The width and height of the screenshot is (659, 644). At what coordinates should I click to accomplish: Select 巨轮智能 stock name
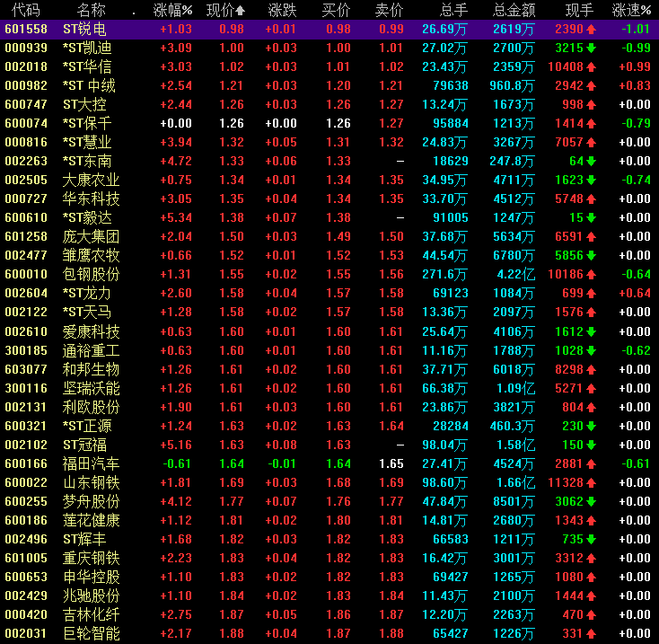click(92, 633)
